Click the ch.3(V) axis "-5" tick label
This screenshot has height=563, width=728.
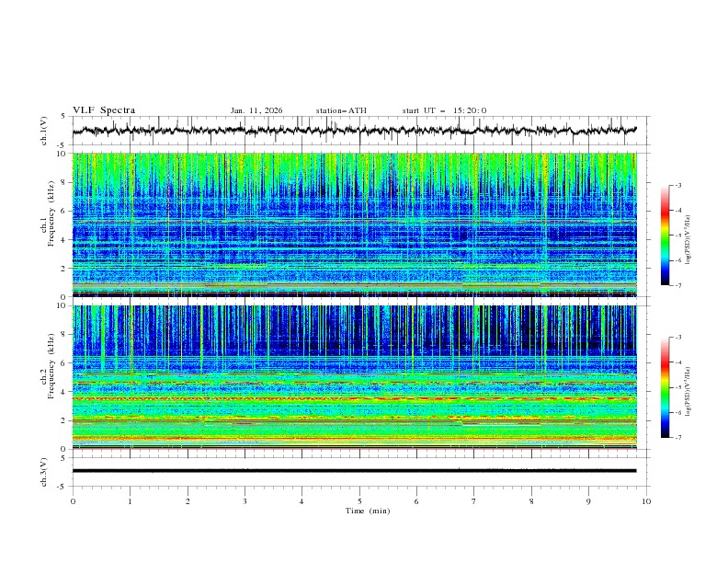(63, 487)
